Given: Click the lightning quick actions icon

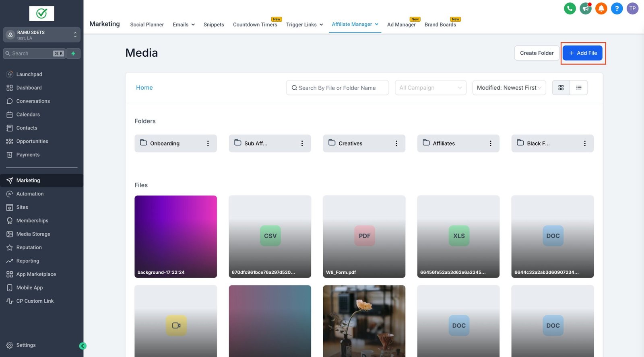Looking at the screenshot, I should pos(73,53).
